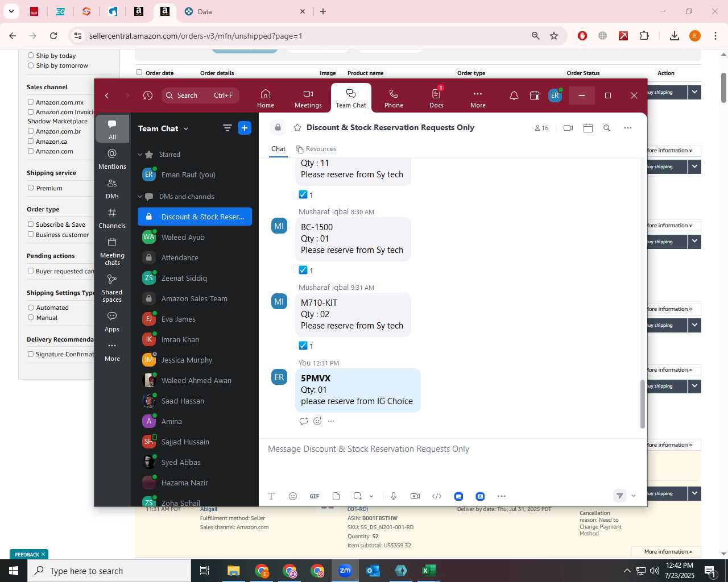Click the browser page vertical scrollbar
728x582 pixels.
(x=723, y=88)
